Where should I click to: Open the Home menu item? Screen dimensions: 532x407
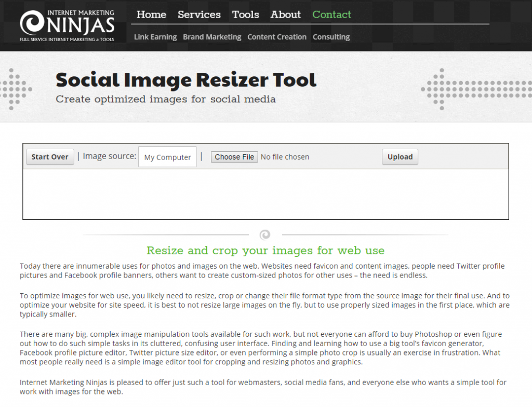[151, 15]
